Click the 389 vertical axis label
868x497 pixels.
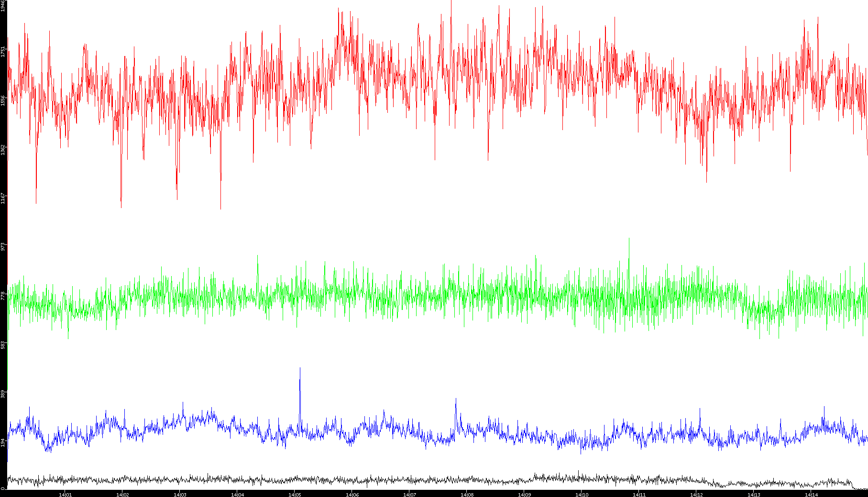tap(3, 394)
